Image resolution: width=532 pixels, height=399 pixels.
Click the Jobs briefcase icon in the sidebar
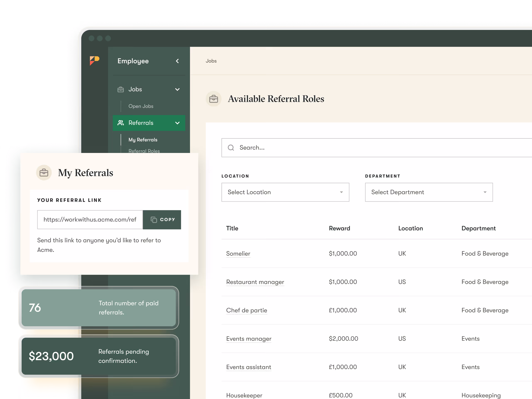[121, 90]
